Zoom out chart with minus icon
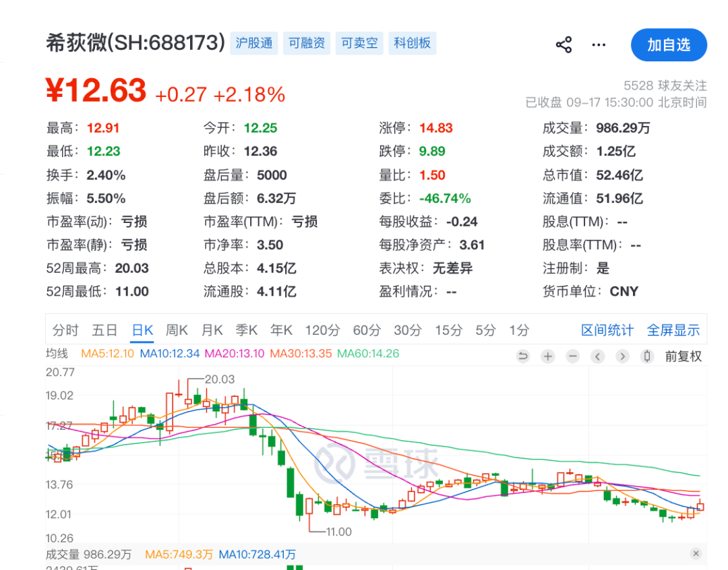This screenshot has height=570, width=728. (x=573, y=356)
